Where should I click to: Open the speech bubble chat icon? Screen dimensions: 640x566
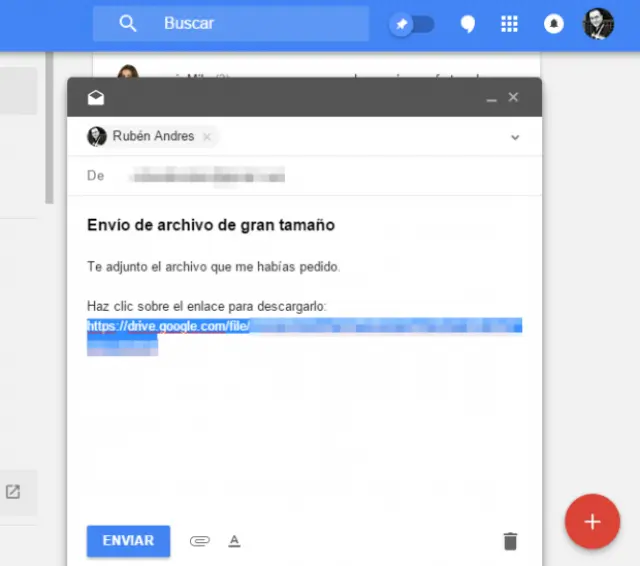click(467, 24)
